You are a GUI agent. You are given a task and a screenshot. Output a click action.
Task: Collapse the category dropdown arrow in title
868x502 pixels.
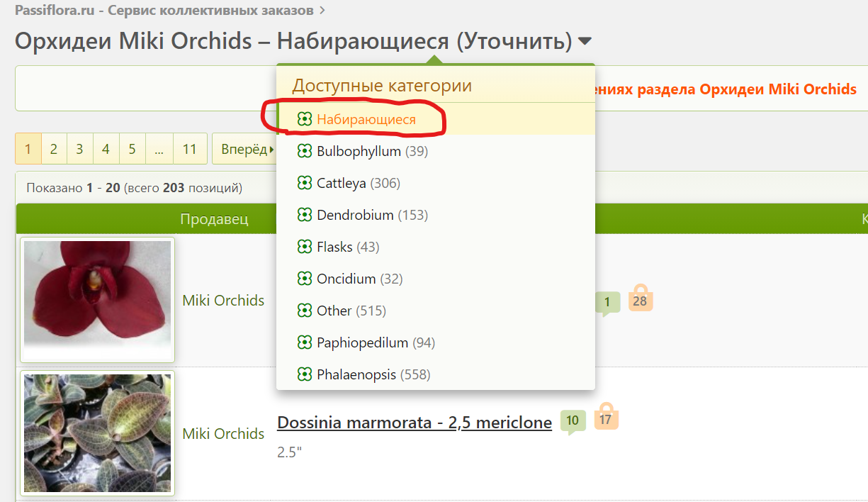tap(585, 42)
